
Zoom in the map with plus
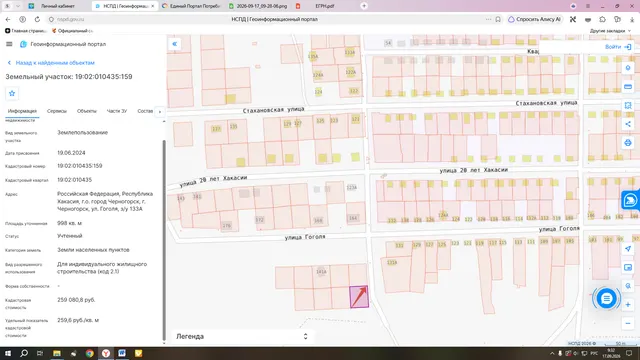[x=628, y=305]
